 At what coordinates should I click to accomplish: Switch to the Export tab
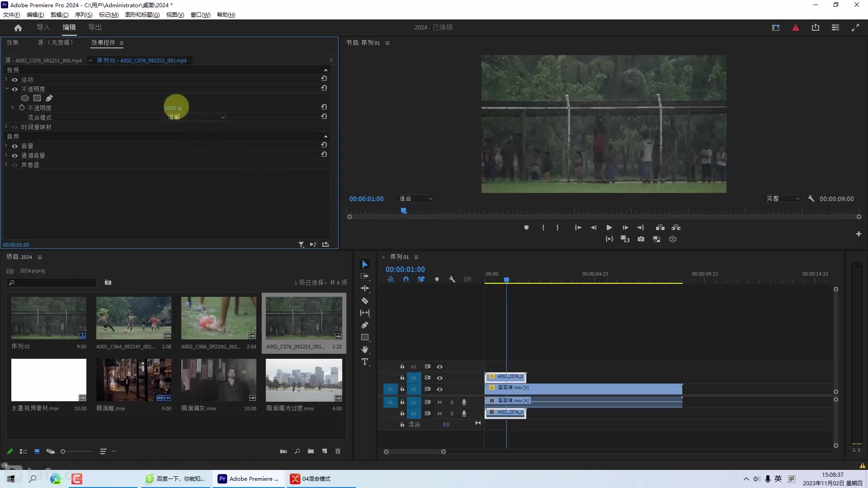coord(95,28)
